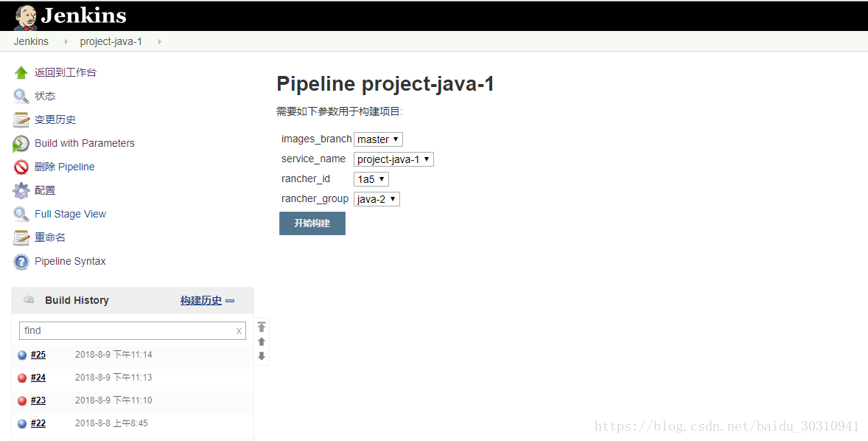Click the Jenkins butler logo
Image resolution: width=868 pixels, height=441 pixels.
[25, 17]
